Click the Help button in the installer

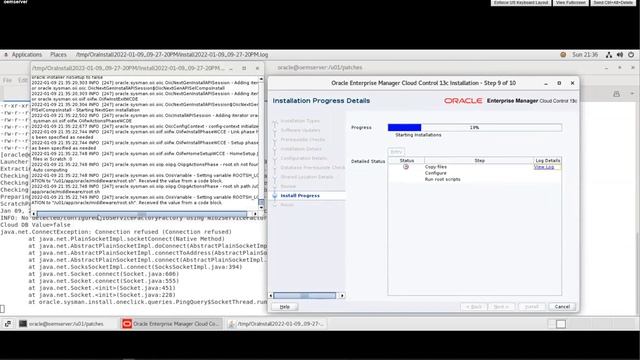[x=284, y=307]
